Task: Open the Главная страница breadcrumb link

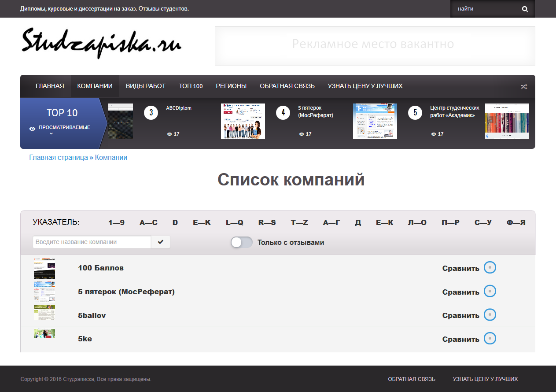Action: pyautogui.click(x=57, y=157)
